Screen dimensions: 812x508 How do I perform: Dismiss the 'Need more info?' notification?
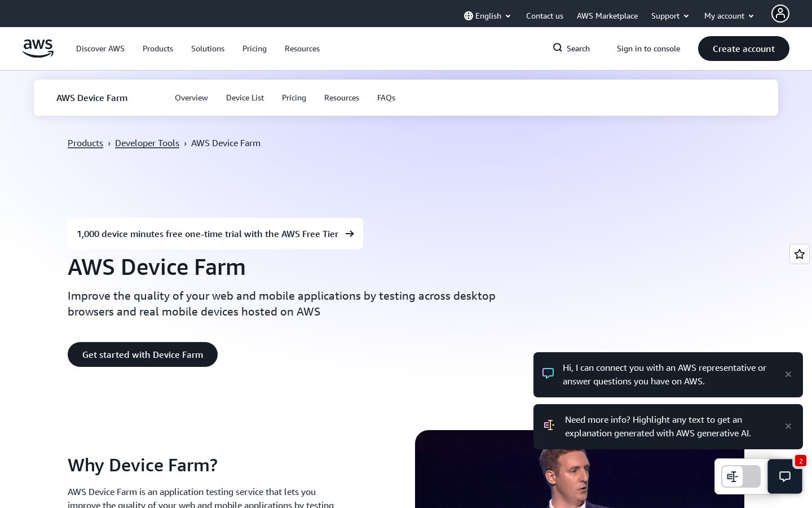(788, 426)
